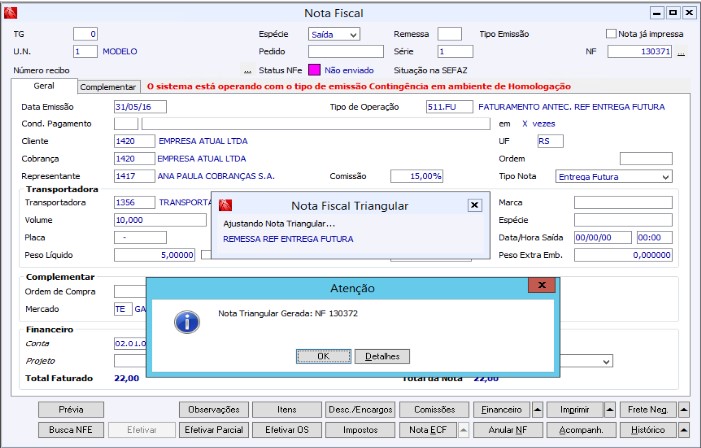701x448 pixels.
Task: Click the Transportadora code field 1356
Action: pos(135,203)
